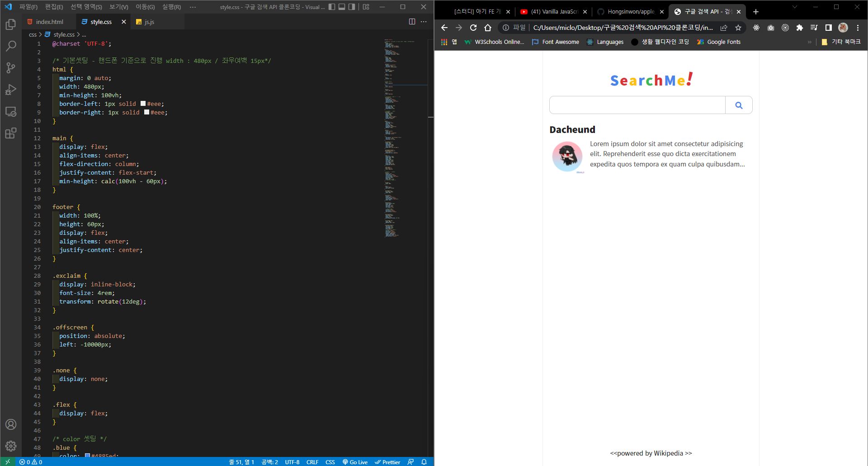Expand the overflow menu ellipsis in title bar

[193, 7]
